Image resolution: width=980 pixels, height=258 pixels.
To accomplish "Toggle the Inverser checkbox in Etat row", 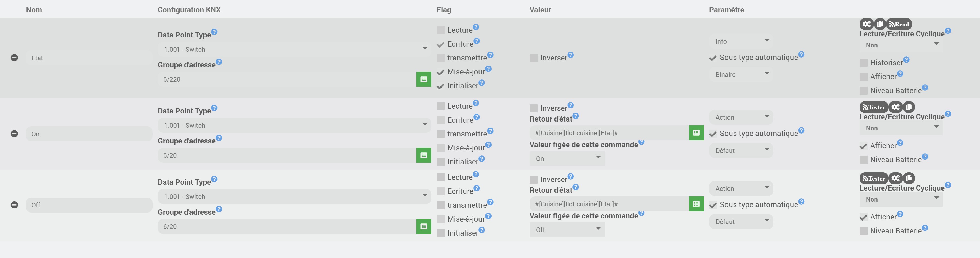I will (x=534, y=58).
